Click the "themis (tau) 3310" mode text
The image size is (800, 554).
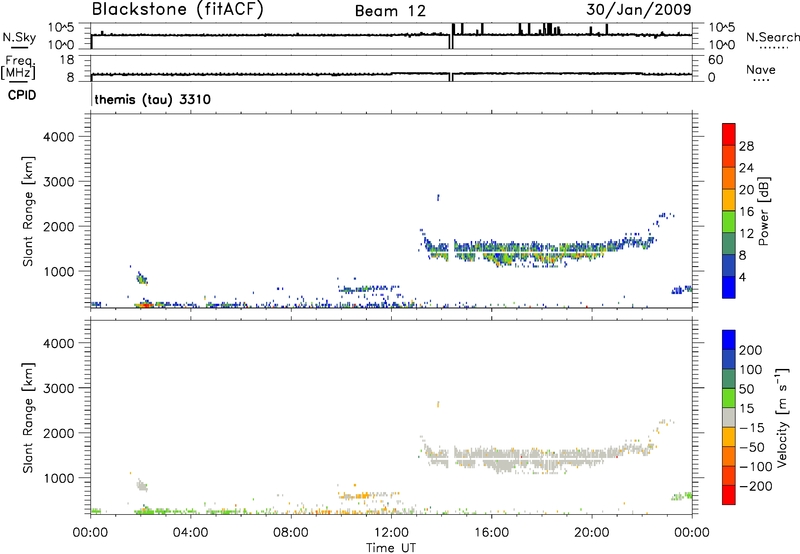[x=153, y=99]
